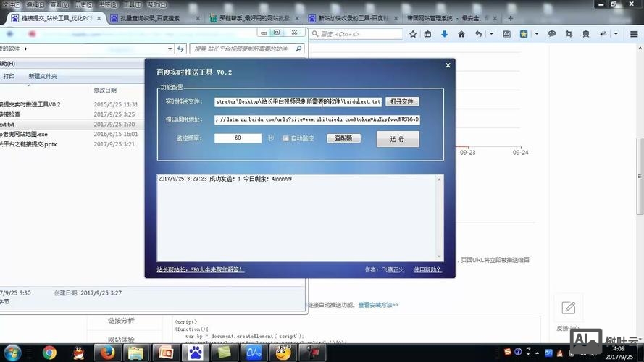Click the Explorer search box
The height and width of the screenshot is (362, 644).
247,49
